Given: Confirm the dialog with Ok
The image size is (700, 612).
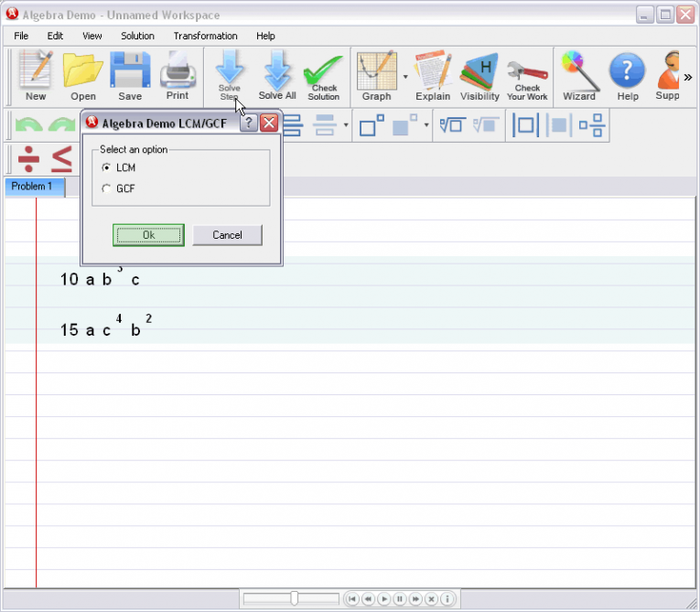Looking at the screenshot, I should pyautogui.click(x=148, y=235).
